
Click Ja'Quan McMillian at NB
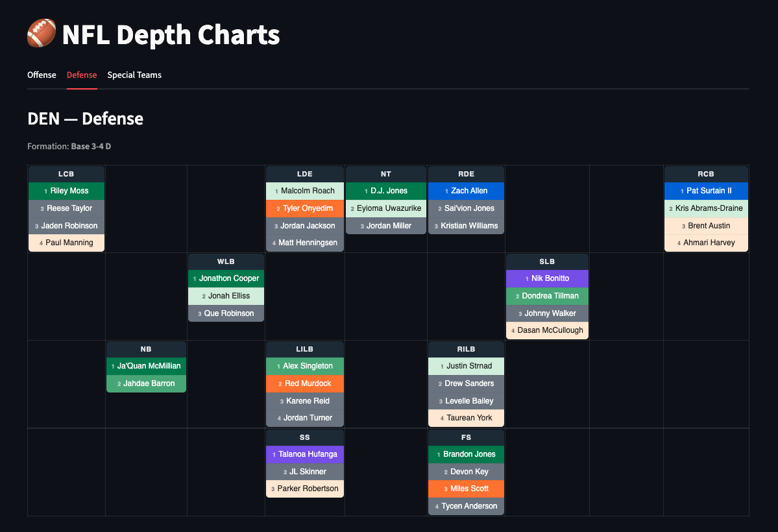(x=146, y=367)
